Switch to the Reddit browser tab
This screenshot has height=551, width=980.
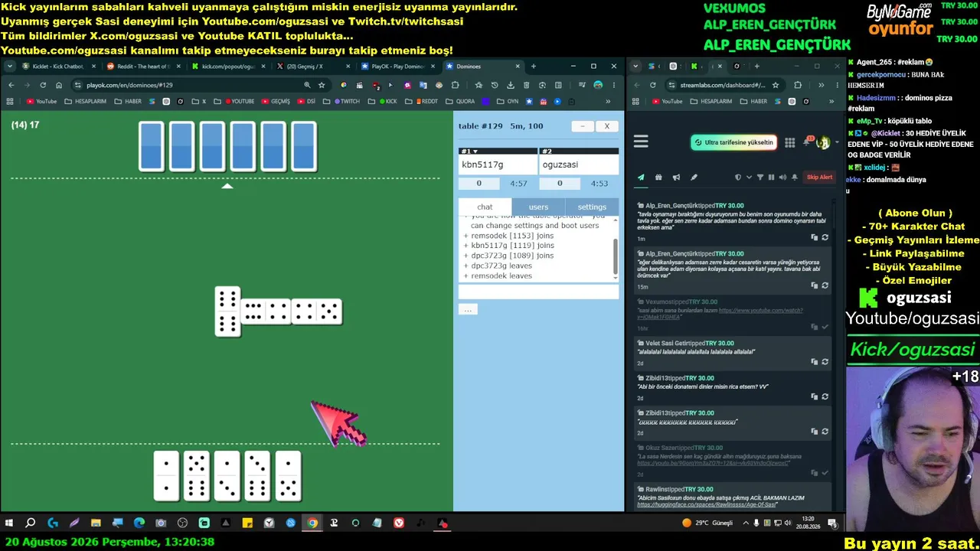(x=144, y=67)
